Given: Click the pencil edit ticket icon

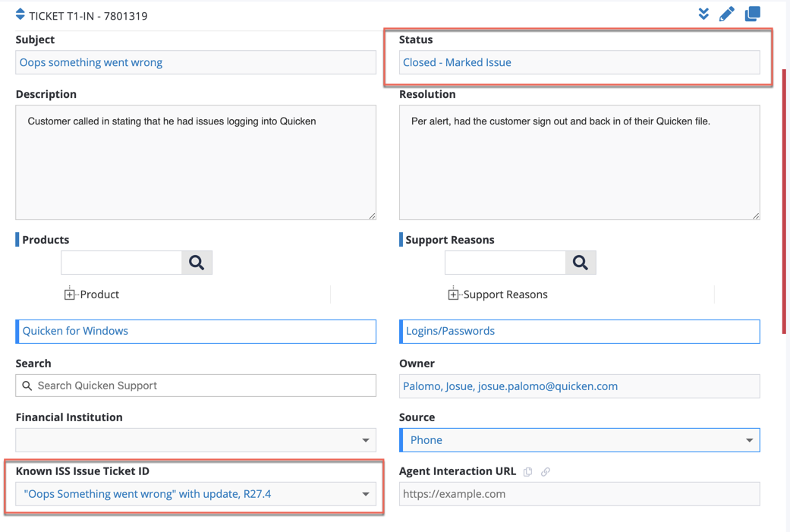Looking at the screenshot, I should tap(726, 14).
